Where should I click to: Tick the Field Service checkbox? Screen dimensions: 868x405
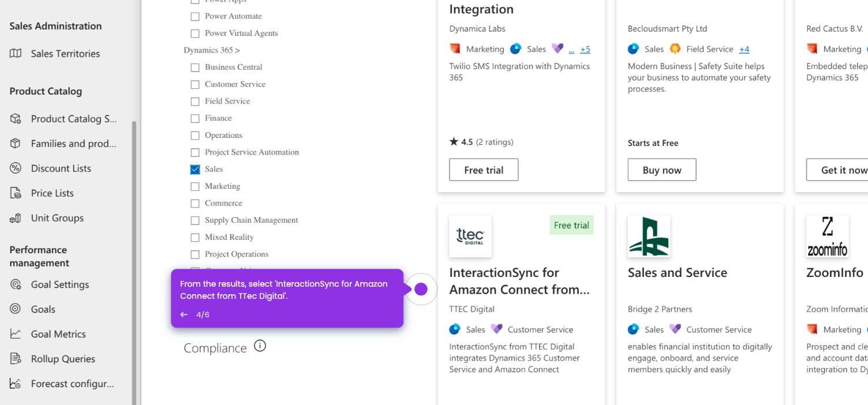195,102
